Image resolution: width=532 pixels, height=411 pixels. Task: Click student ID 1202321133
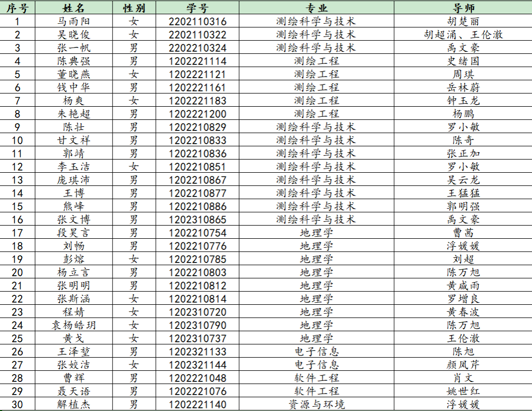(197, 352)
